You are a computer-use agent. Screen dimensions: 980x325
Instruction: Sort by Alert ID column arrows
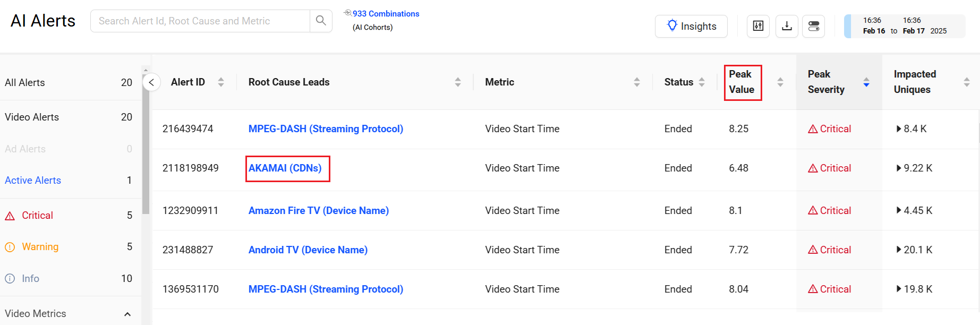221,82
